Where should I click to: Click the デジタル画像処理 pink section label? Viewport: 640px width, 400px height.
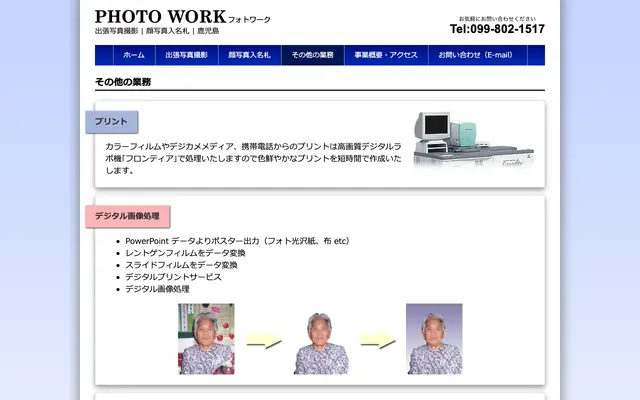[x=128, y=216]
